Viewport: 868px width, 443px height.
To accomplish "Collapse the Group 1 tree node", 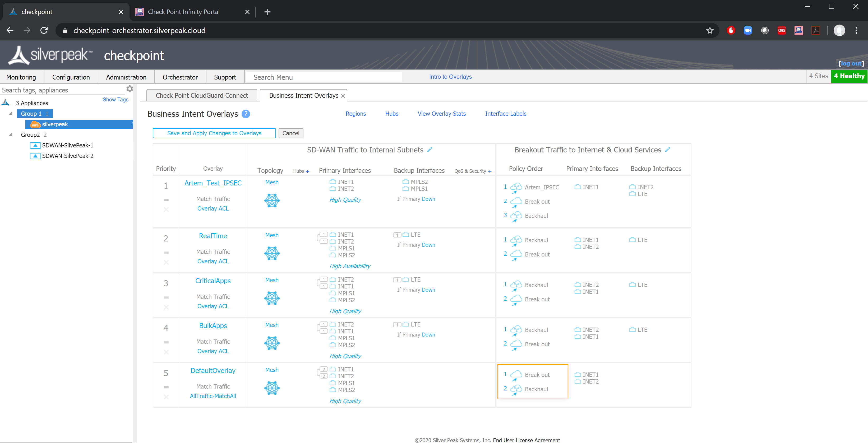I will coord(11,114).
